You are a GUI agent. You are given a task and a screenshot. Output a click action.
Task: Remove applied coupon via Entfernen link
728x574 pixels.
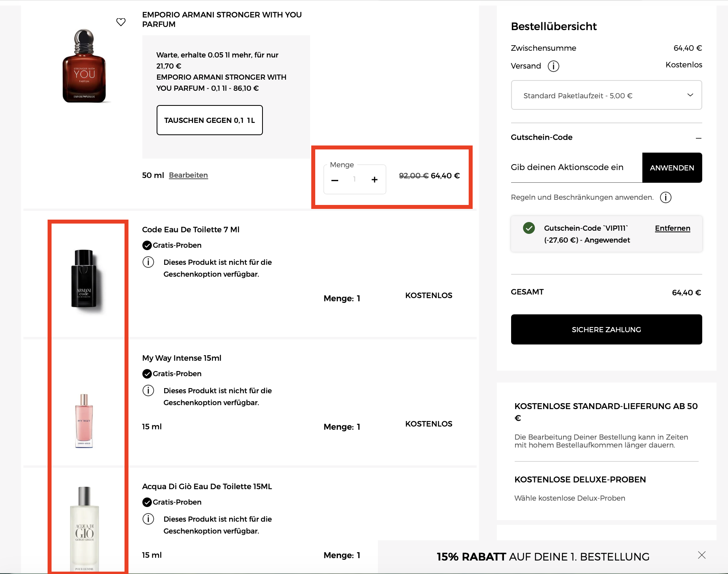[672, 228]
